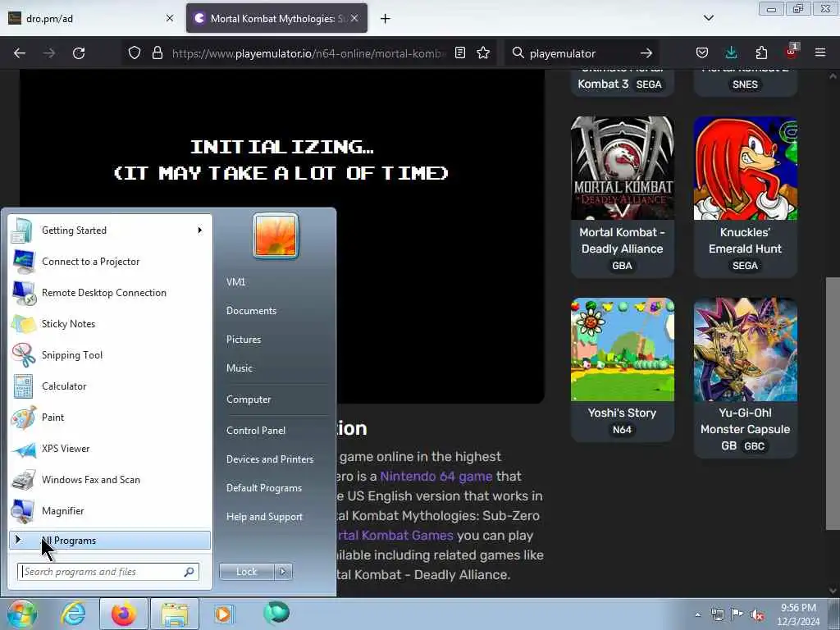
Task: Open tracking protection shield icon
Action: point(135,53)
